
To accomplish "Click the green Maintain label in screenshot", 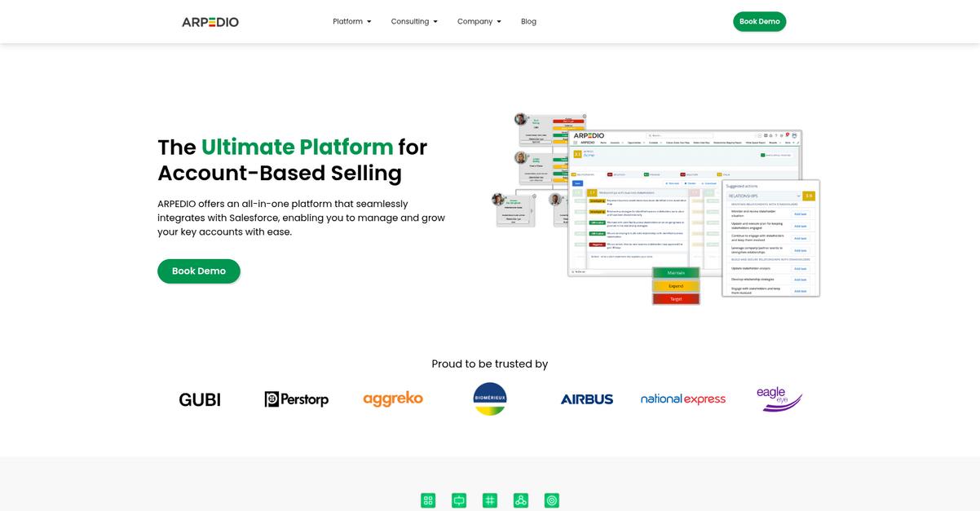I will tap(676, 273).
